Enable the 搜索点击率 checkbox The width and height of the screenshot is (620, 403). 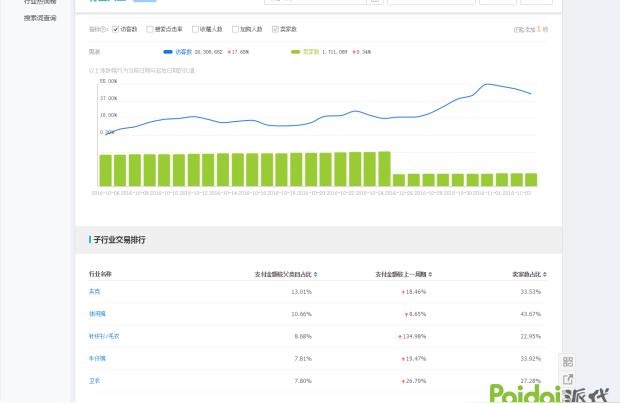coord(149,29)
